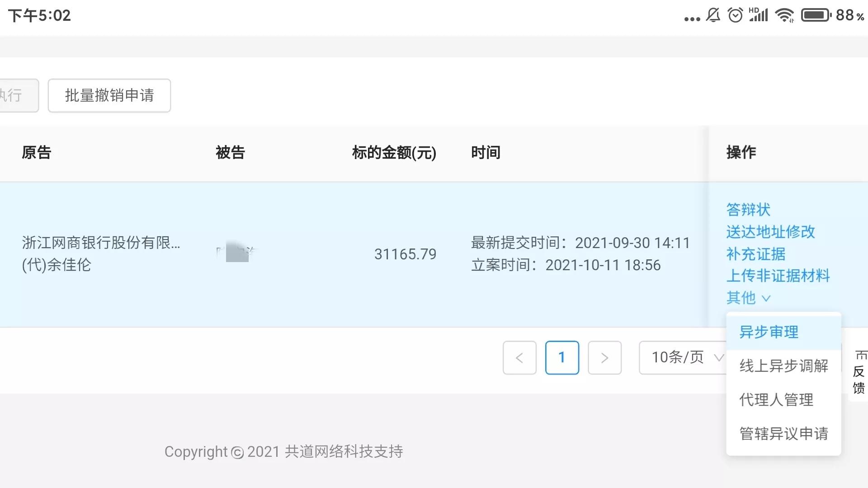Click 送达地址修改 link
Screen dimensions: 868x488
[x=771, y=232]
